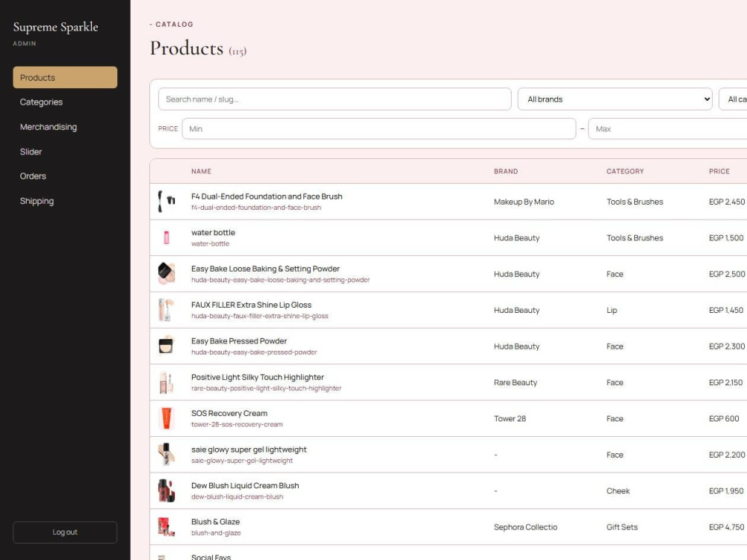
Task: Open the saie glowy super gel thumbnail
Action: click(x=167, y=455)
